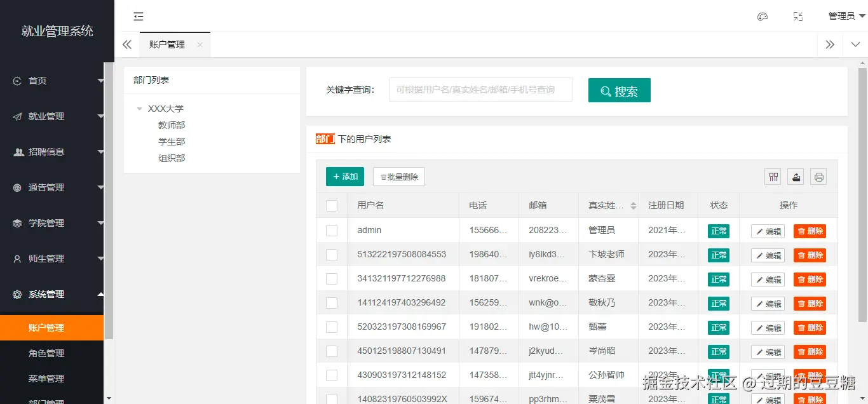Click the keyword search input field
868x404 pixels.
pyautogui.click(x=480, y=90)
